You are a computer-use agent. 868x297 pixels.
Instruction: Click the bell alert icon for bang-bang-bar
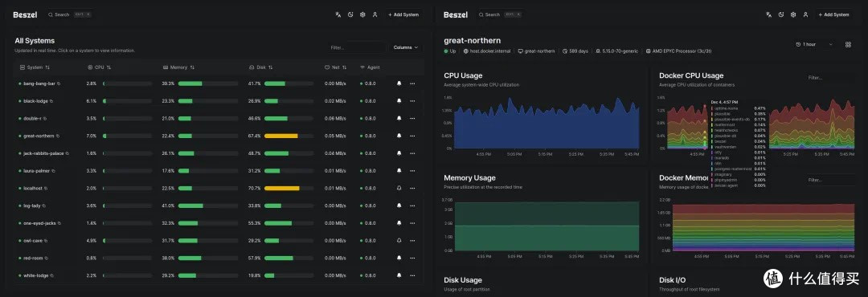pyautogui.click(x=399, y=84)
